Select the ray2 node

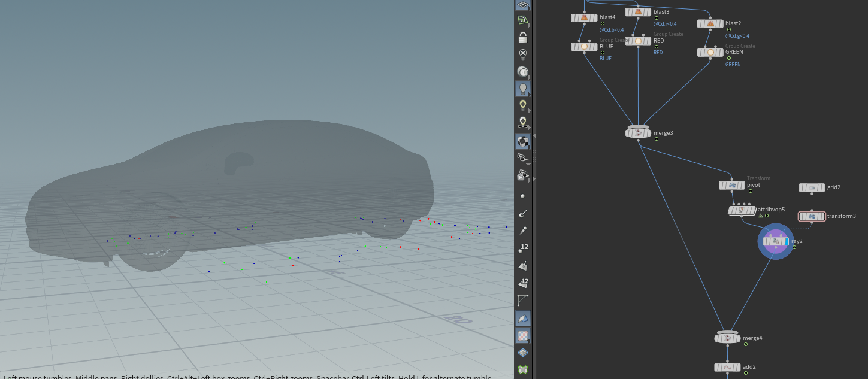[776, 241]
